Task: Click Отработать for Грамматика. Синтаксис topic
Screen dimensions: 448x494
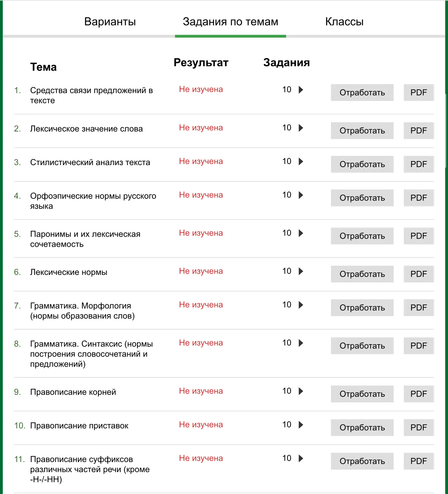Action: point(362,346)
